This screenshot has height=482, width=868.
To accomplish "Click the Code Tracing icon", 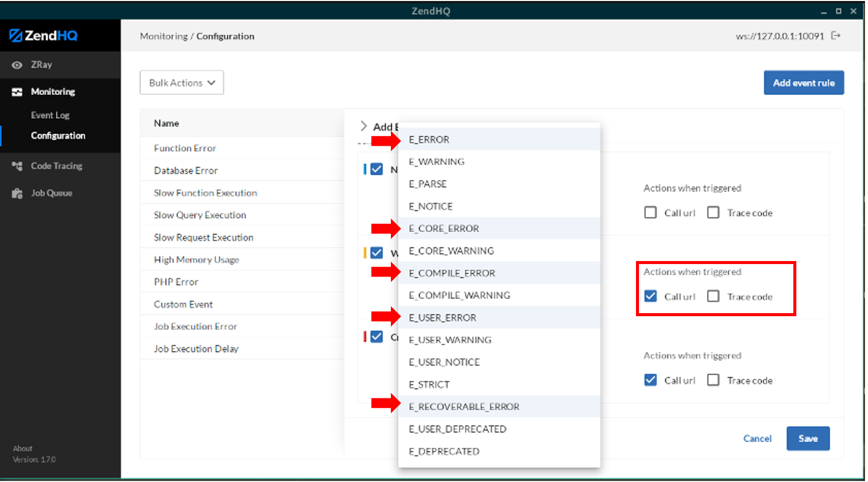I will [17, 166].
